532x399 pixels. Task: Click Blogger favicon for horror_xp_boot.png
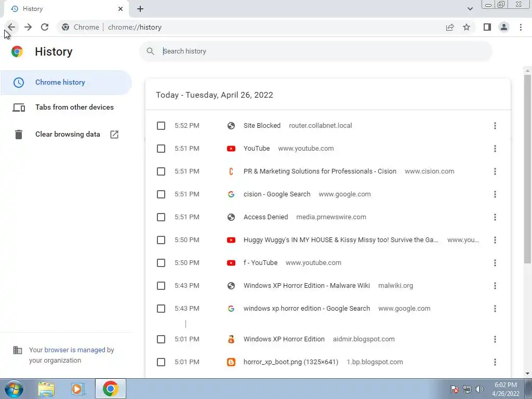click(x=231, y=362)
